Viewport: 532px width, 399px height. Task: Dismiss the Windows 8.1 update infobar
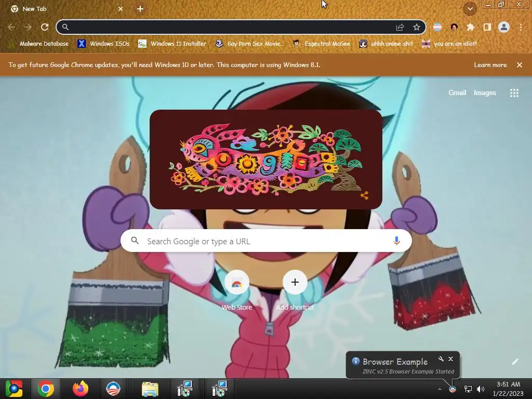tap(520, 65)
